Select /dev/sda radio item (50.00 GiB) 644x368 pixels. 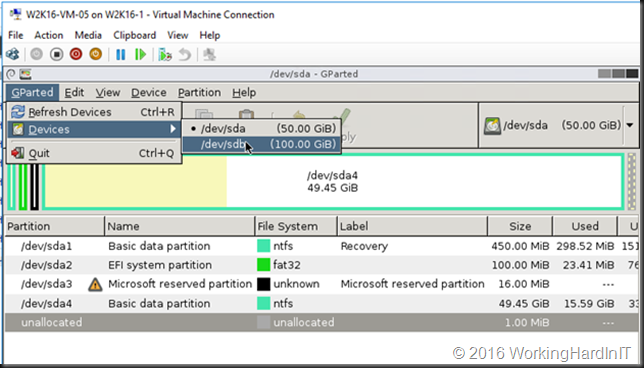tap(262, 129)
